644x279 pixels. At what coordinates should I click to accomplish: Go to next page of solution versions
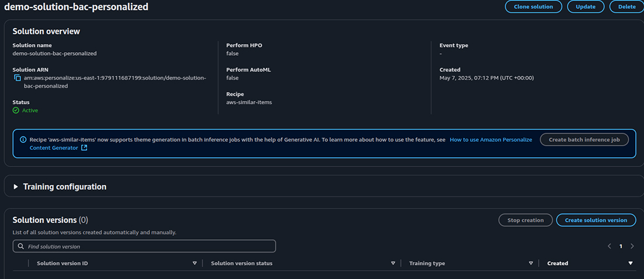point(632,246)
